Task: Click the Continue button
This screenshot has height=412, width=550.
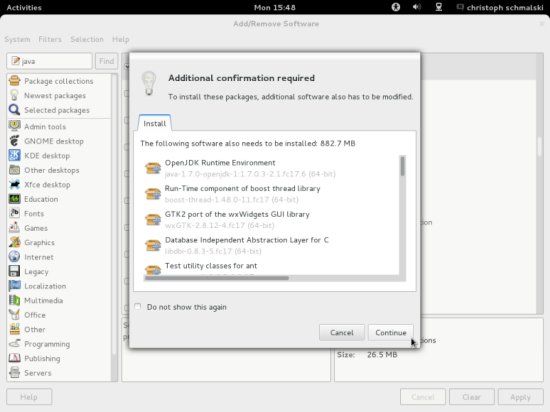Action: pyautogui.click(x=391, y=332)
